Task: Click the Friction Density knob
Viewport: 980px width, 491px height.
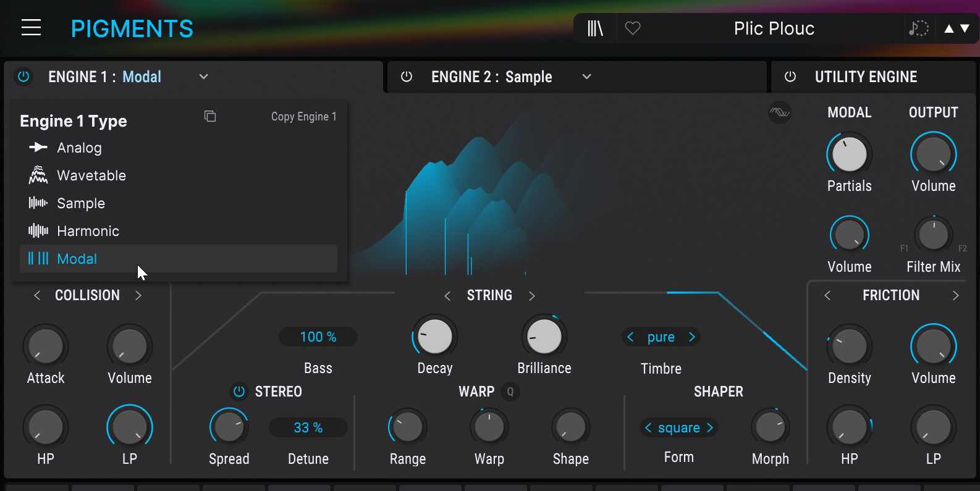Action: pos(850,346)
